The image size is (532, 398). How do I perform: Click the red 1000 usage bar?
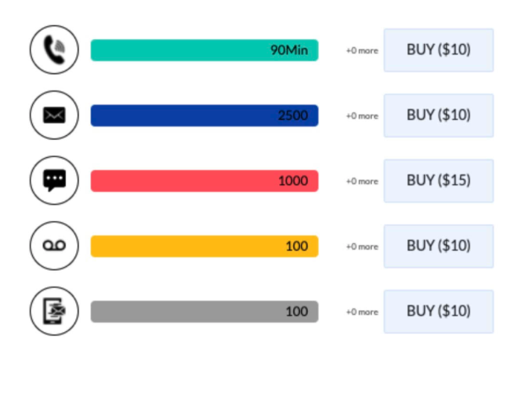[205, 181]
